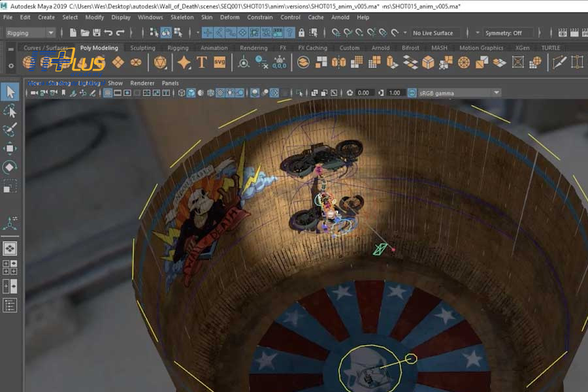Toggle the viewport grid display

tap(108, 93)
